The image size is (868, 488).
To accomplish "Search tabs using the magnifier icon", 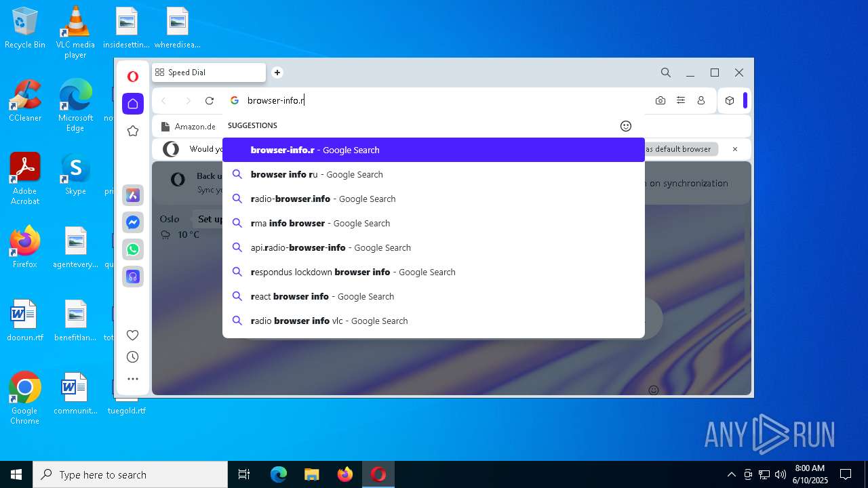I will pos(666,73).
